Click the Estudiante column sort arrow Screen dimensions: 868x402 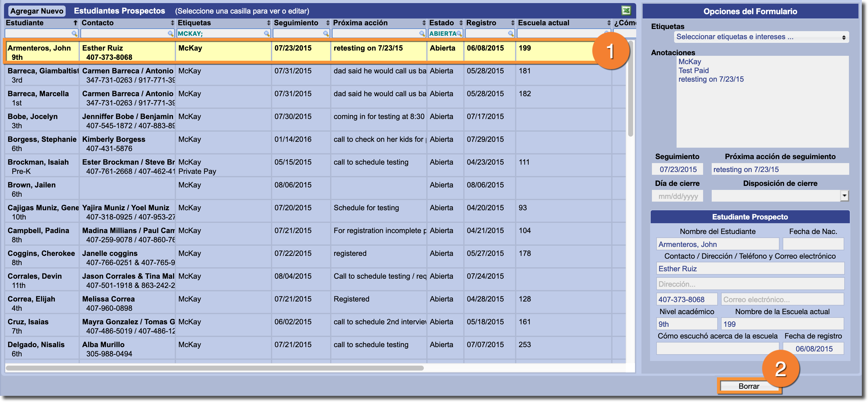click(x=76, y=23)
